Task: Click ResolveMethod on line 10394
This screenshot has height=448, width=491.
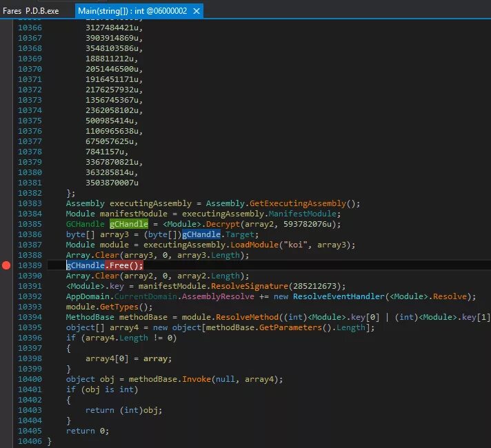Action: (247, 317)
